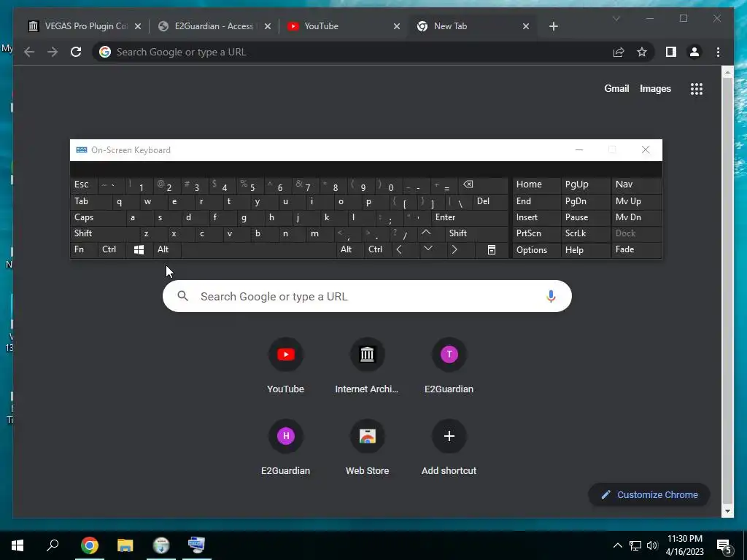Click the Customize Chrome button
747x560 pixels.
click(649, 495)
